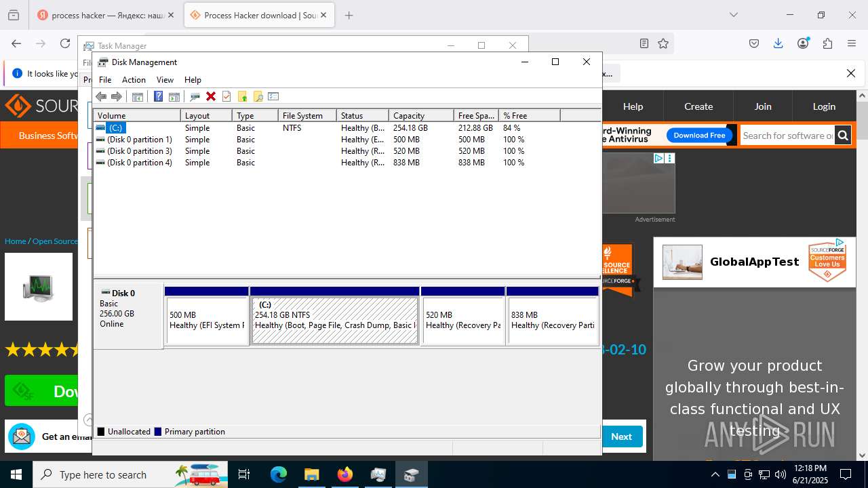Toggle Show/Hide Console Tree toolbar icon

point(138,96)
